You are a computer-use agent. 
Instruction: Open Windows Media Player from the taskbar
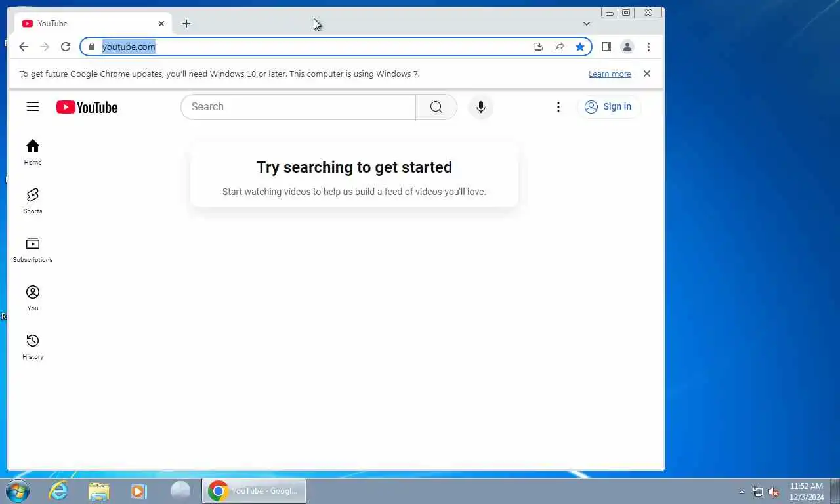(138, 491)
